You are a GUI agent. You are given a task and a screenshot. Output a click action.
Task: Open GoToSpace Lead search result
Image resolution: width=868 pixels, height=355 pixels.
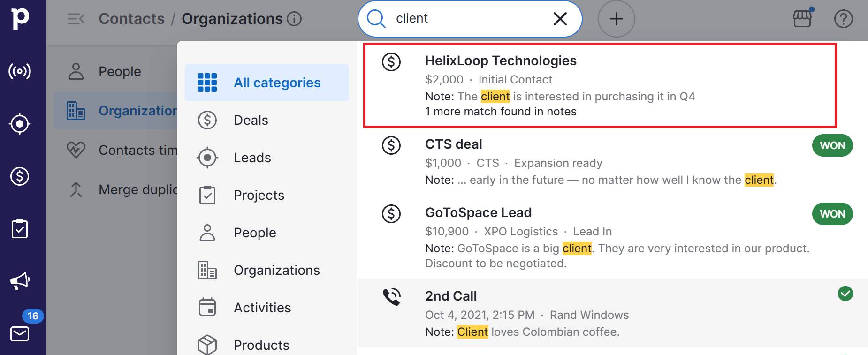pos(612,238)
